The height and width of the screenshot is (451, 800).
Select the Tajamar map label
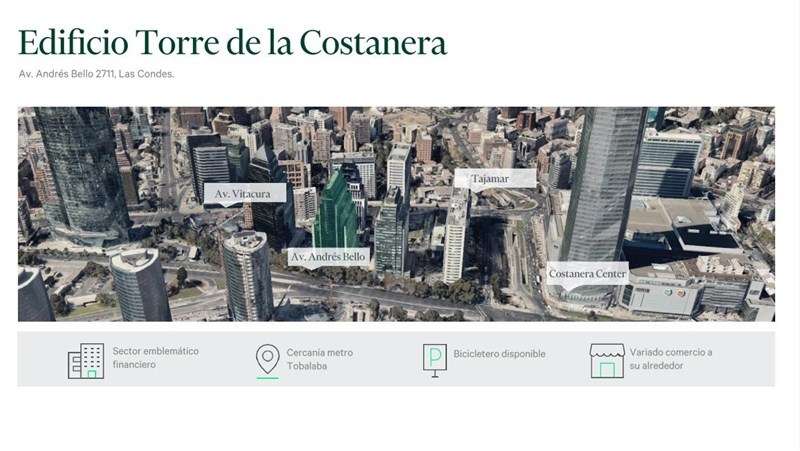coord(494,179)
